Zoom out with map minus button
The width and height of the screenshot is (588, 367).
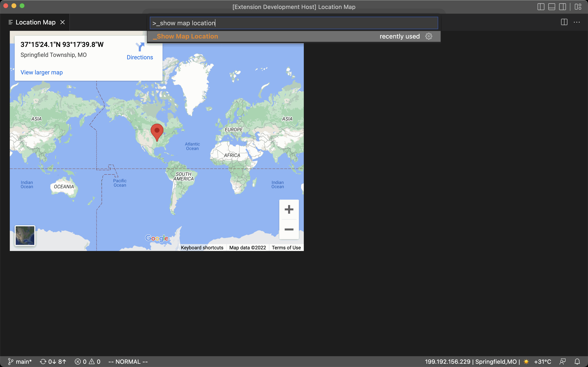point(289,229)
